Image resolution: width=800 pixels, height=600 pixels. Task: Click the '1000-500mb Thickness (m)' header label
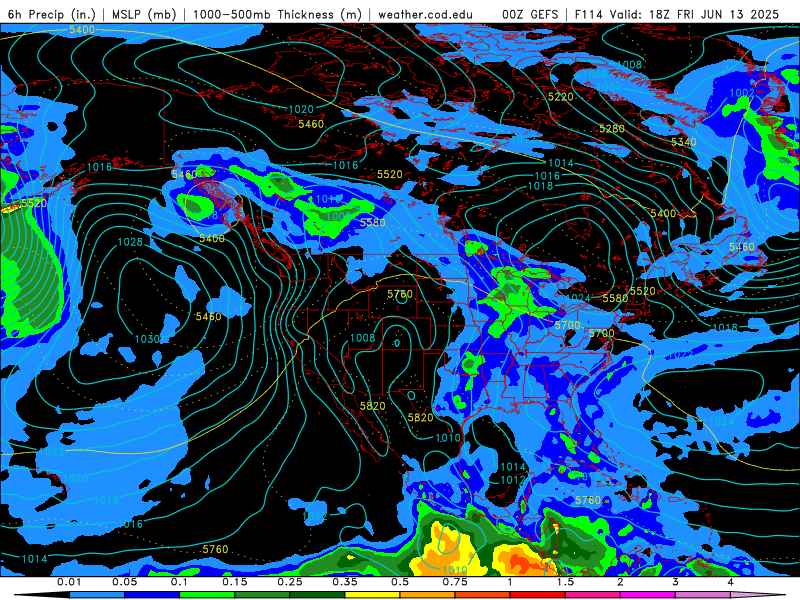pyautogui.click(x=277, y=14)
